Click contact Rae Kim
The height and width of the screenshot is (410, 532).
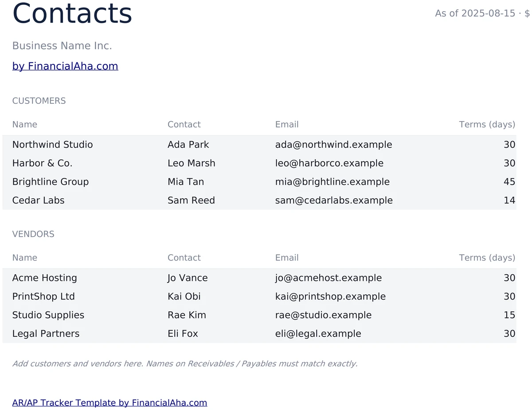187,315
